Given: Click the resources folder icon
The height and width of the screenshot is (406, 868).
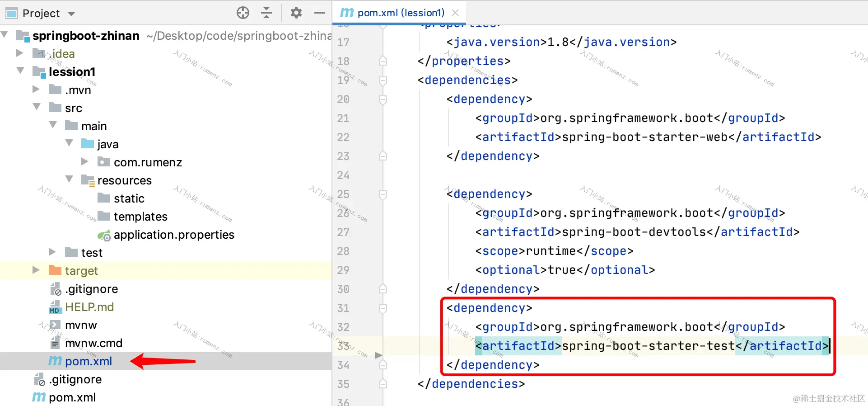Looking at the screenshot, I should tap(88, 180).
